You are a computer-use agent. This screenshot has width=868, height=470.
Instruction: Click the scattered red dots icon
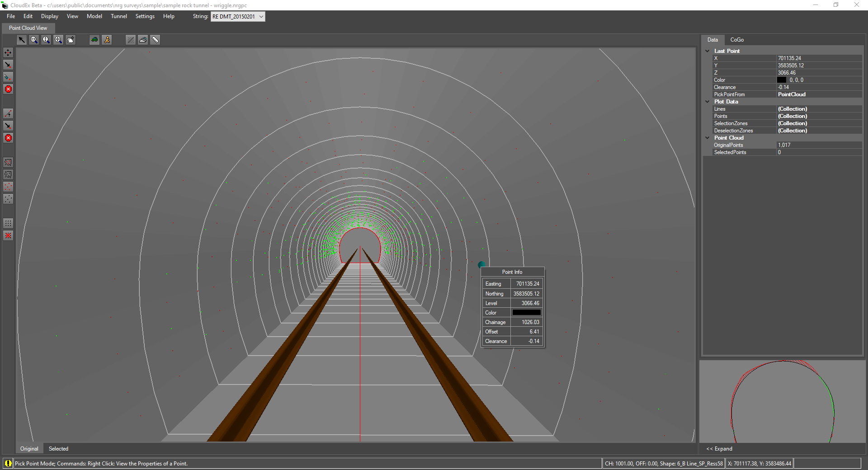coord(8,187)
